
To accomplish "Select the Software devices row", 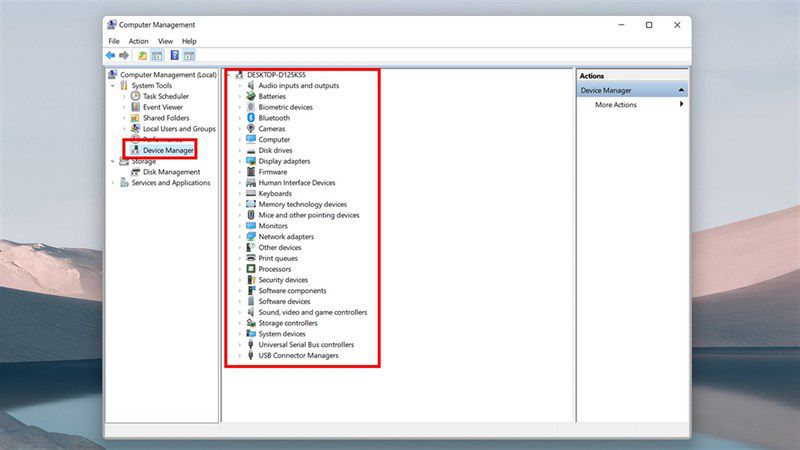I will tap(284, 301).
